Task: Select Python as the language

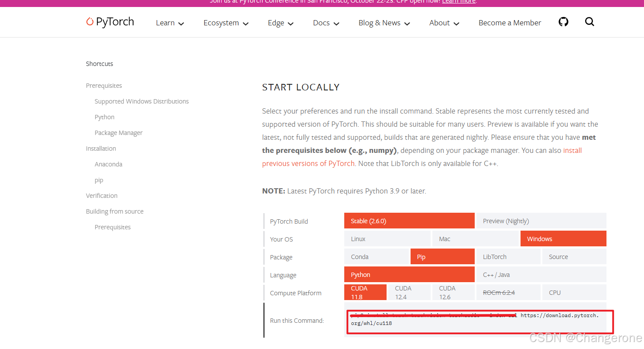Action: coord(409,274)
